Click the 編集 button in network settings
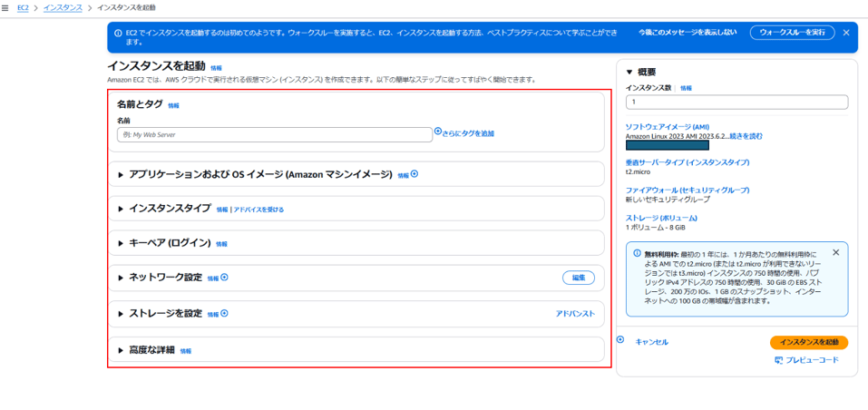Viewport: 868px width, 410px height. pos(579,278)
